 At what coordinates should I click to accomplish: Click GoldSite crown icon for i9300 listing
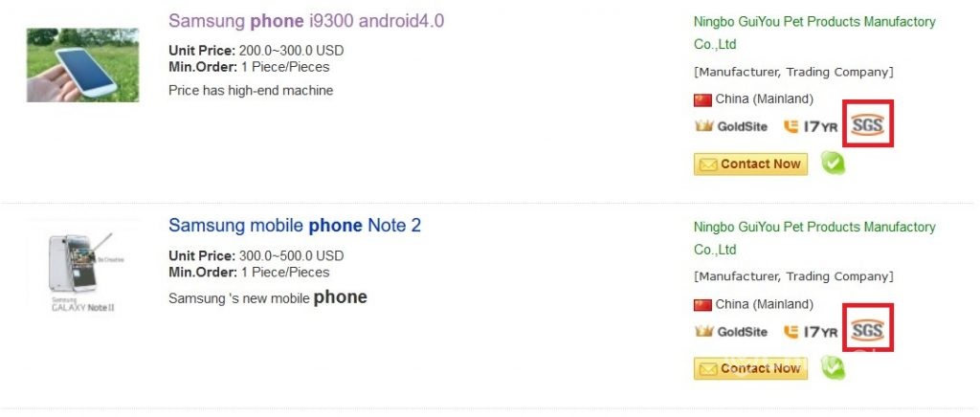(703, 126)
